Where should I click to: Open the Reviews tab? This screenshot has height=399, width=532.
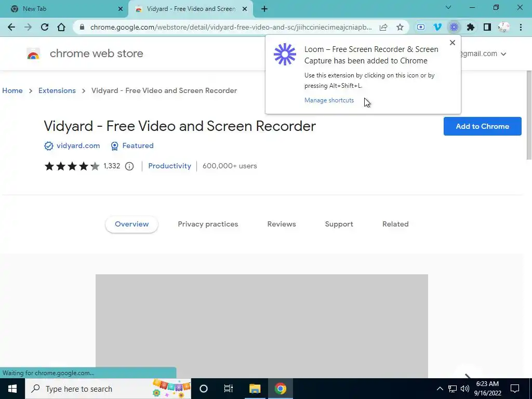282,224
